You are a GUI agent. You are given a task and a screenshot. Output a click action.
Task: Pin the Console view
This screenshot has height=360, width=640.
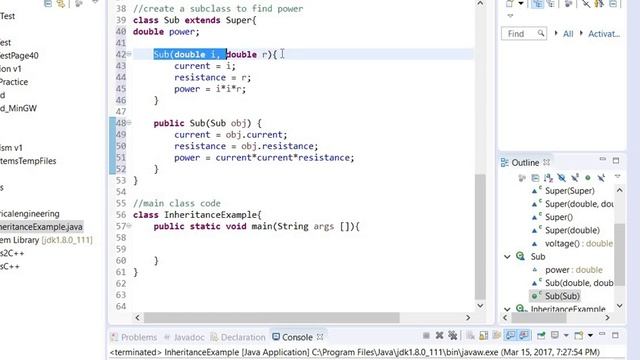coord(541,336)
